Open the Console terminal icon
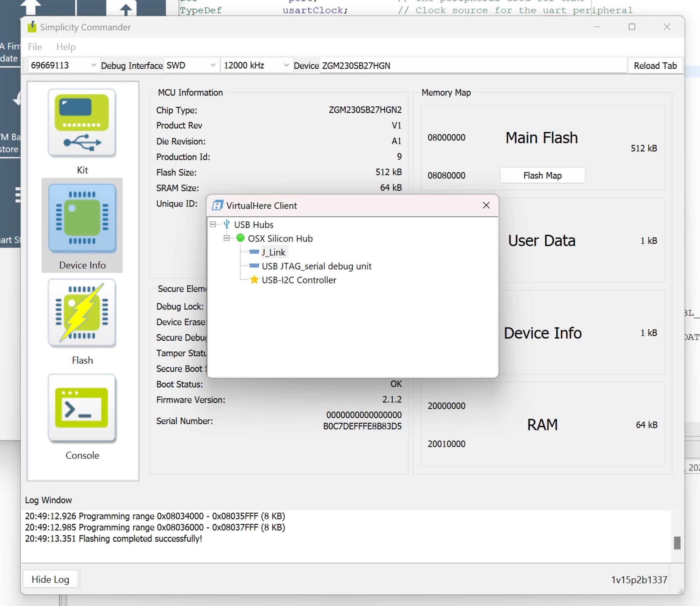This screenshot has width=700, height=606. 82,408
